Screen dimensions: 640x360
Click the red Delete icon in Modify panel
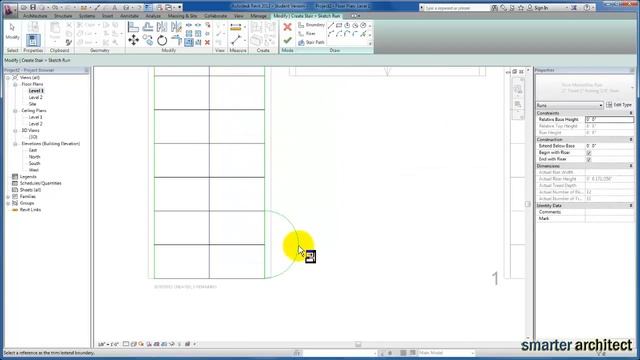(x=207, y=42)
